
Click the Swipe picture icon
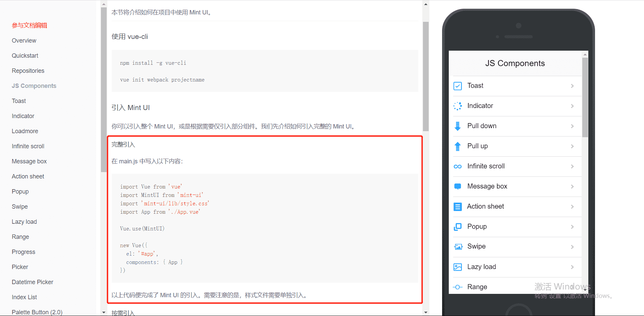point(458,247)
